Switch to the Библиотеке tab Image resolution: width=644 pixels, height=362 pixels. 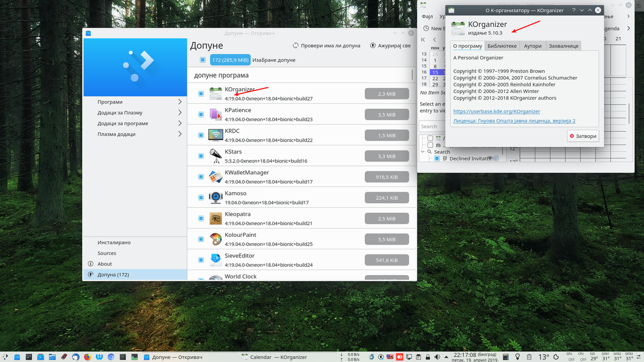(x=502, y=46)
